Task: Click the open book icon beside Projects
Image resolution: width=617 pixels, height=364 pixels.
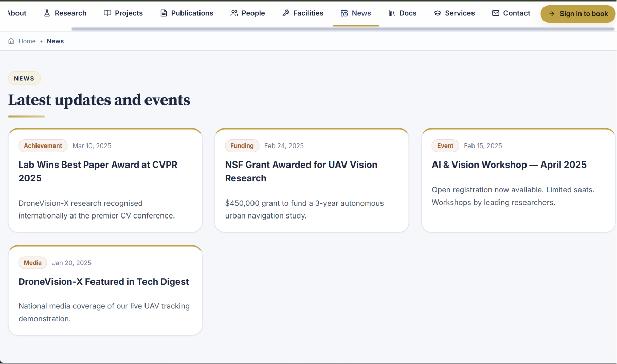Action: coord(107,13)
